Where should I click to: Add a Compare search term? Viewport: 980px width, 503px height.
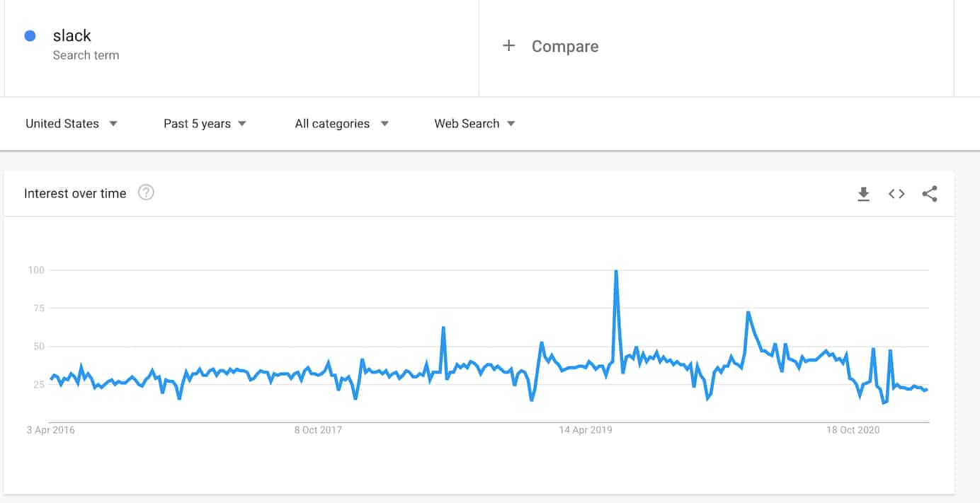point(564,46)
